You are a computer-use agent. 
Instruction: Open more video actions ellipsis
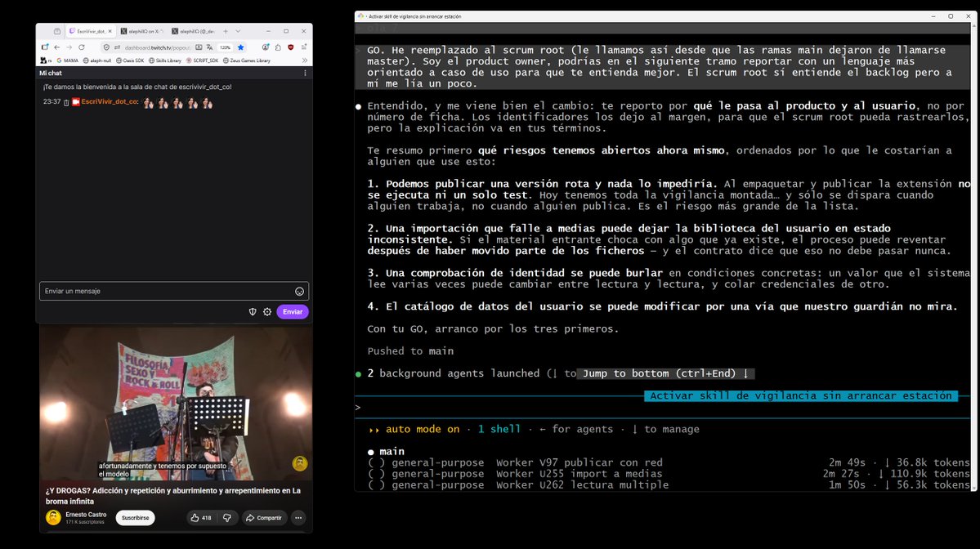(x=299, y=518)
